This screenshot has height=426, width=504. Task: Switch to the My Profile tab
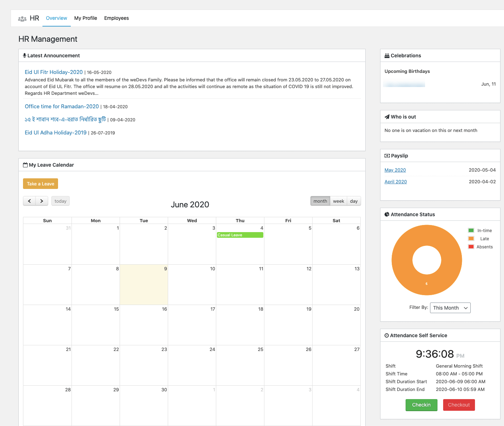click(x=85, y=18)
